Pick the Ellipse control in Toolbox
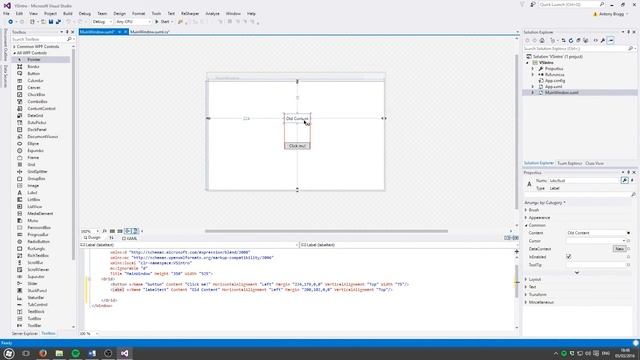This screenshot has height=360, width=640. click(x=33, y=144)
